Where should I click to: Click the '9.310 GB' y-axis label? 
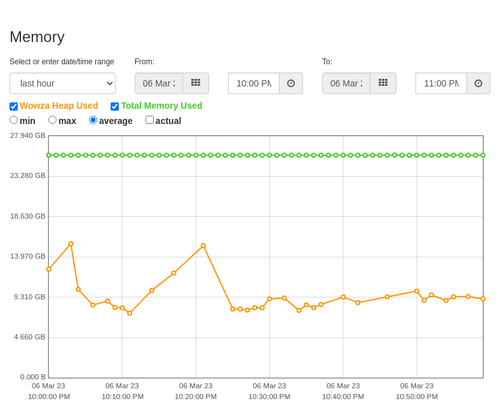[29, 297]
